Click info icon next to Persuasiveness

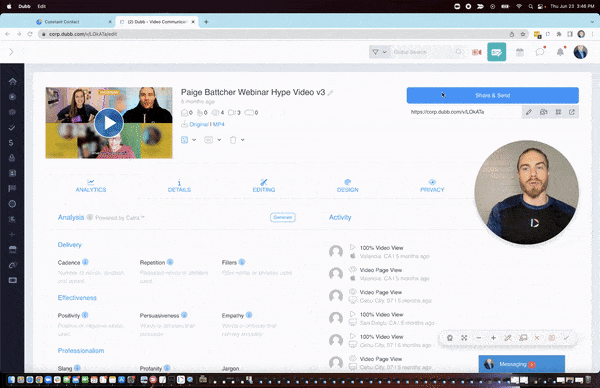click(184, 315)
